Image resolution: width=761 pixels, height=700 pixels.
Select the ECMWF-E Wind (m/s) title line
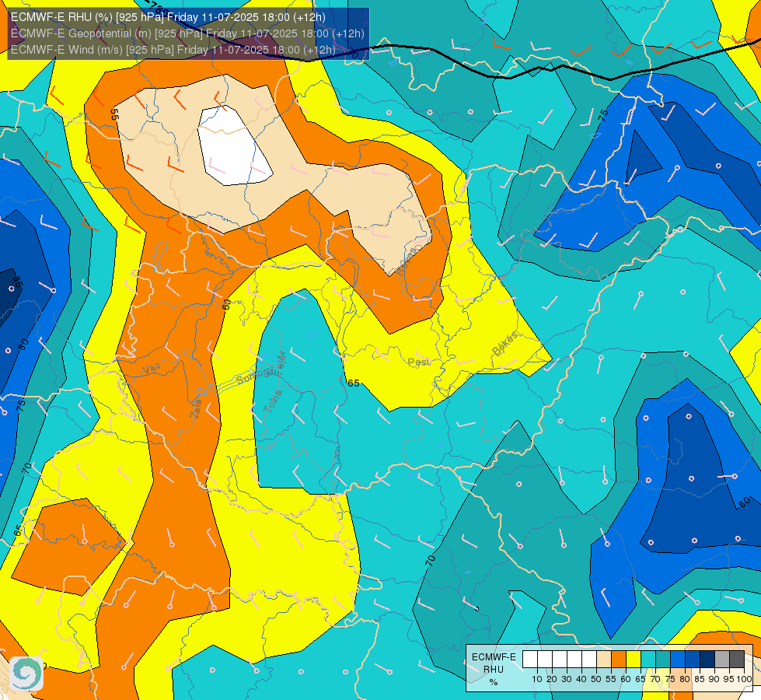tap(173, 50)
